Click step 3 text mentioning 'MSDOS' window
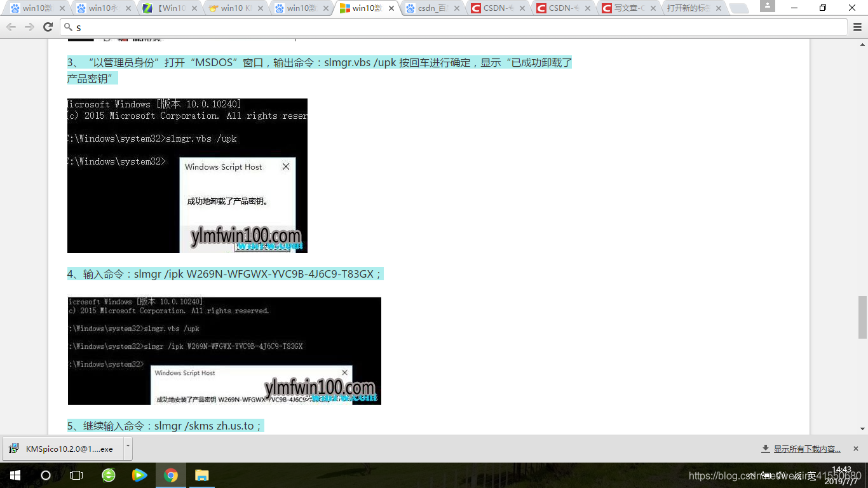The width and height of the screenshot is (868, 488). tap(320, 71)
